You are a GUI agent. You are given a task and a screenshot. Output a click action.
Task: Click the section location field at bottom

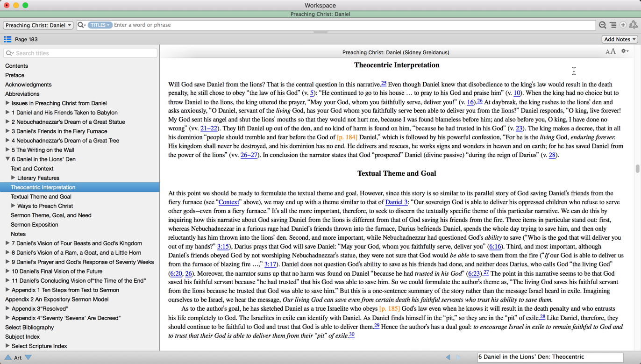pos(550,357)
